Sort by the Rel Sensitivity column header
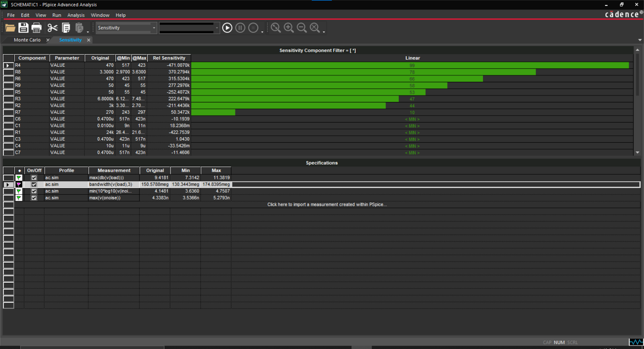 pos(169,58)
